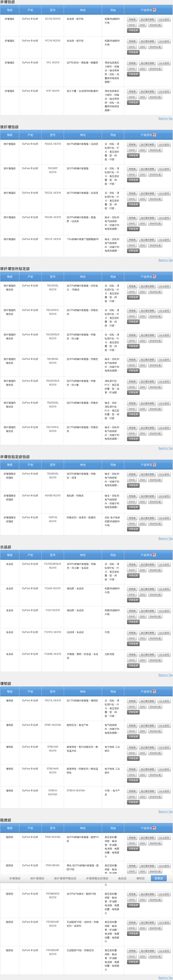Select 增韧级 tab in floating navigation

click(141, 878)
